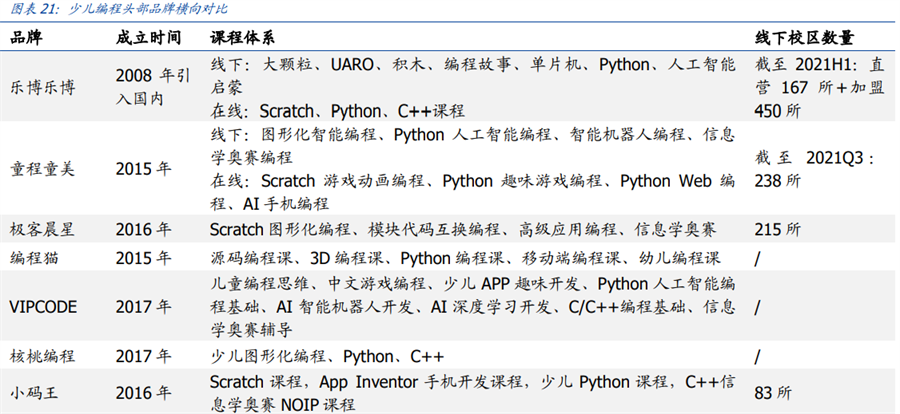Click VIPCODE course text 儿童编程思维、中文游戏编程
This screenshot has width=900, height=414.
pos(472,307)
